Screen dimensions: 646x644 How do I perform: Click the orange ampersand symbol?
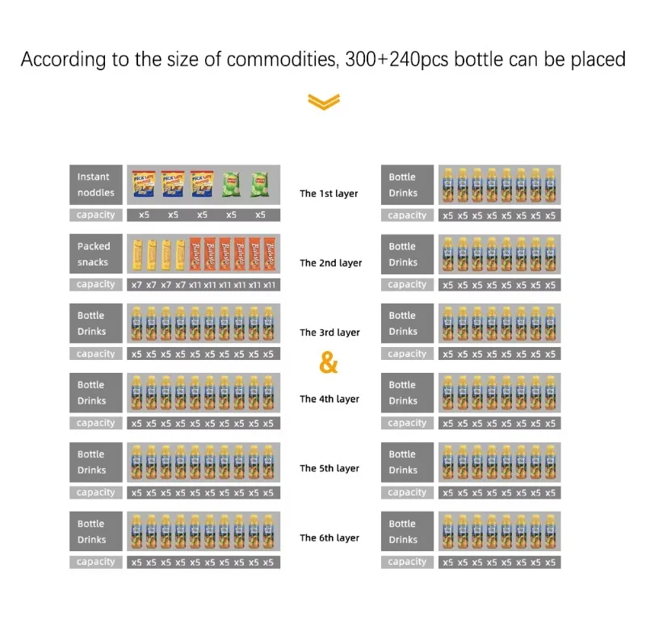click(329, 362)
